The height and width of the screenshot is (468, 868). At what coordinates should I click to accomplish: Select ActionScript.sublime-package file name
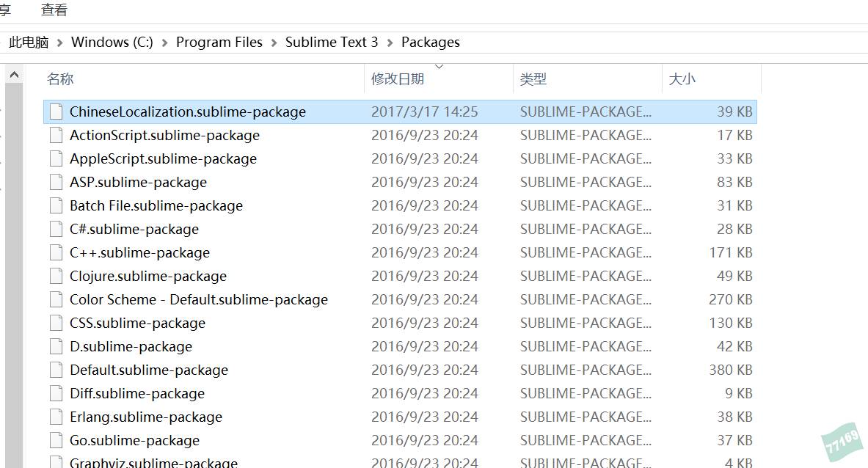[x=164, y=136]
